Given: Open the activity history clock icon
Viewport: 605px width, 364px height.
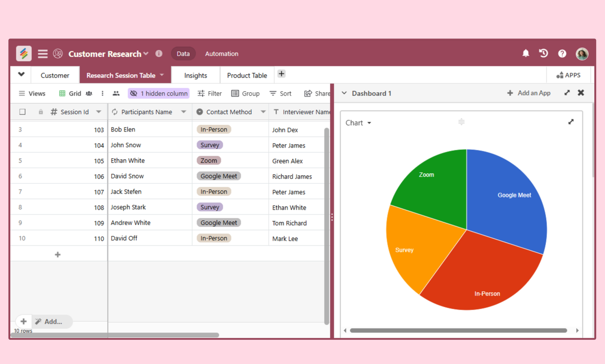Looking at the screenshot, I should point(543,53).
